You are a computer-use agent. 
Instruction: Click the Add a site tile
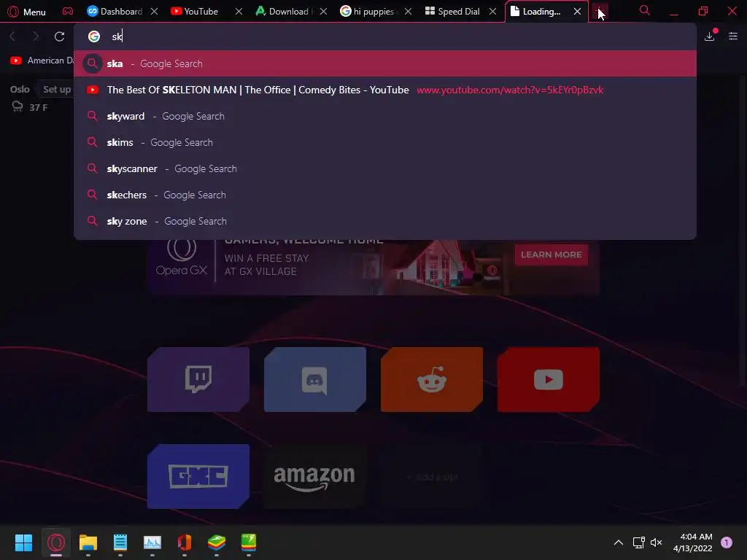[x=432, y=476]
